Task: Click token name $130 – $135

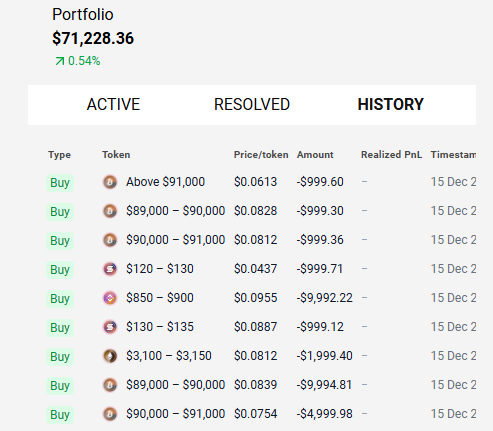Action: tap(160, 327)
